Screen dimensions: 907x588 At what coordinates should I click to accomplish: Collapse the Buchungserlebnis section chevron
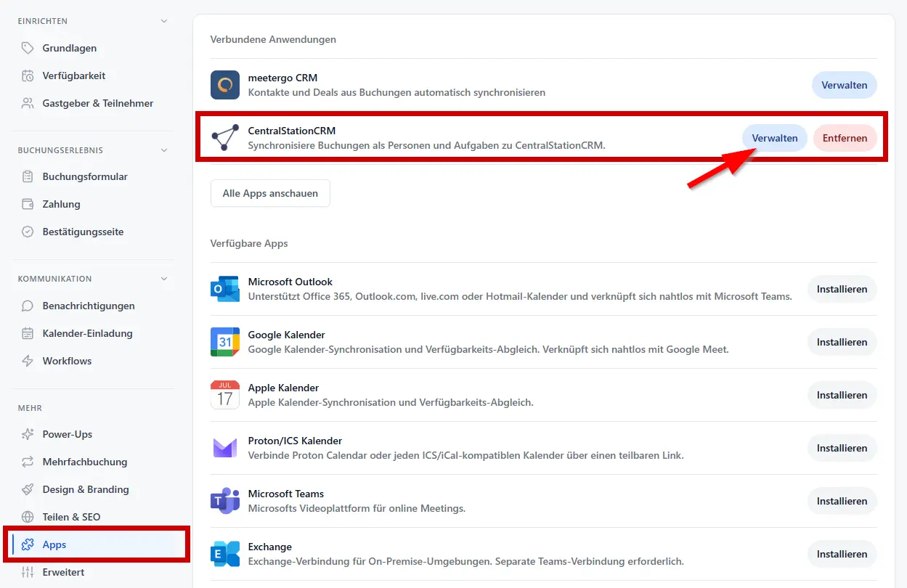pyautogui.click(x=164, y=150)
